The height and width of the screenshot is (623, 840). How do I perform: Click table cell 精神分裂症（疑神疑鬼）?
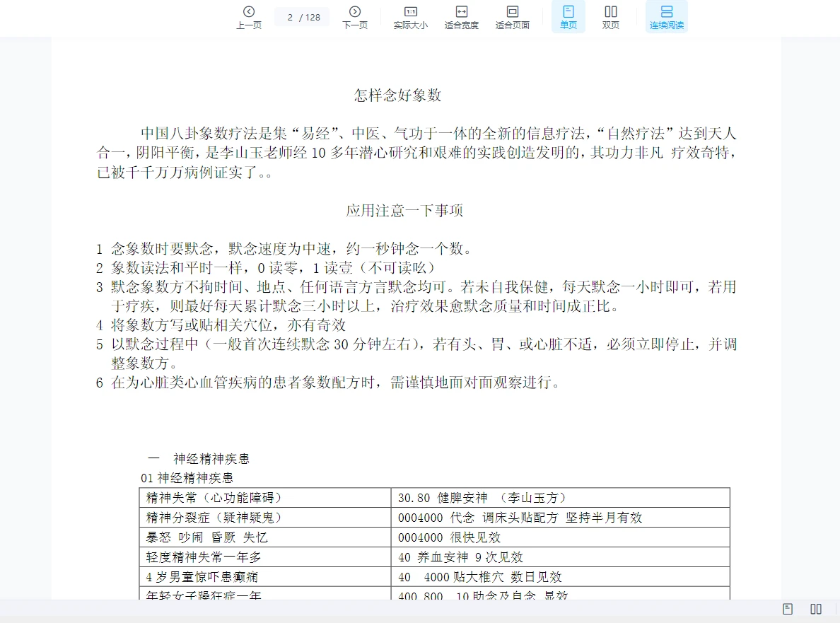pyautogui.click(x=265, y=518)
